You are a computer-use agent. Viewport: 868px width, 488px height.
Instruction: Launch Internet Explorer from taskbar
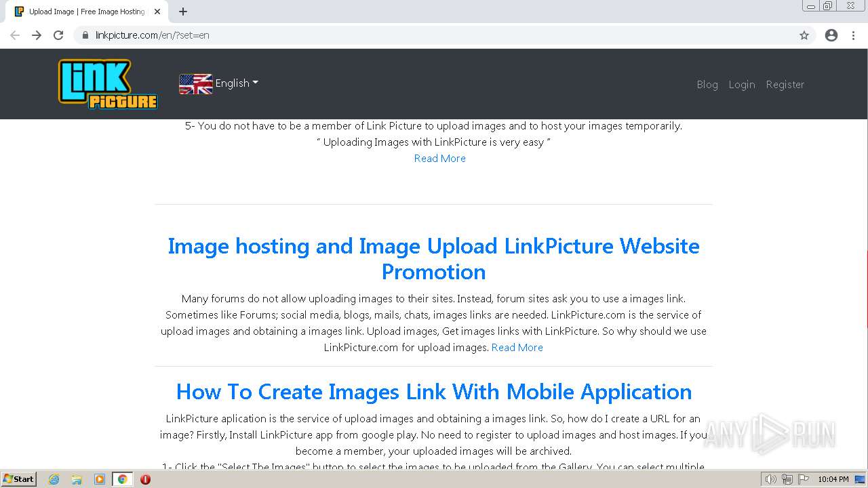click(x=54, y=479)
